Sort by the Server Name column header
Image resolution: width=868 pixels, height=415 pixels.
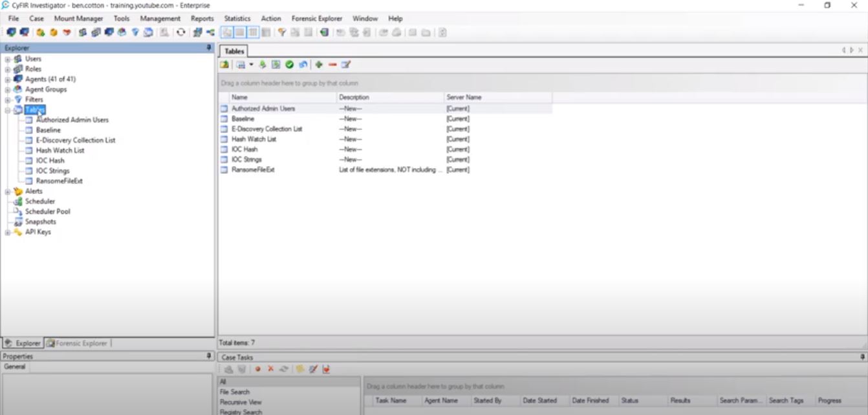pyautogui.click(x=498, y=97)
